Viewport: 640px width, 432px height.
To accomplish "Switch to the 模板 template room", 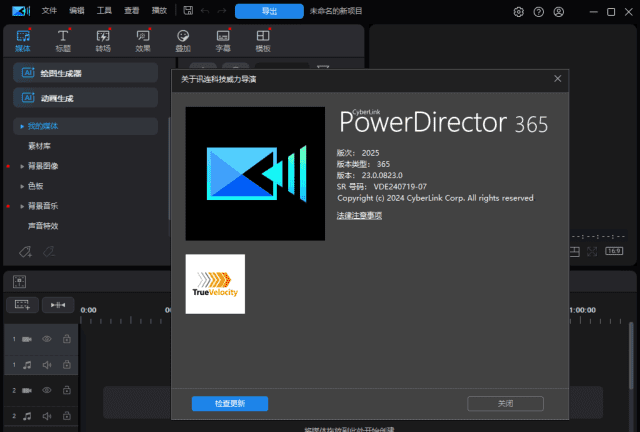I will [x=263, y=41].
